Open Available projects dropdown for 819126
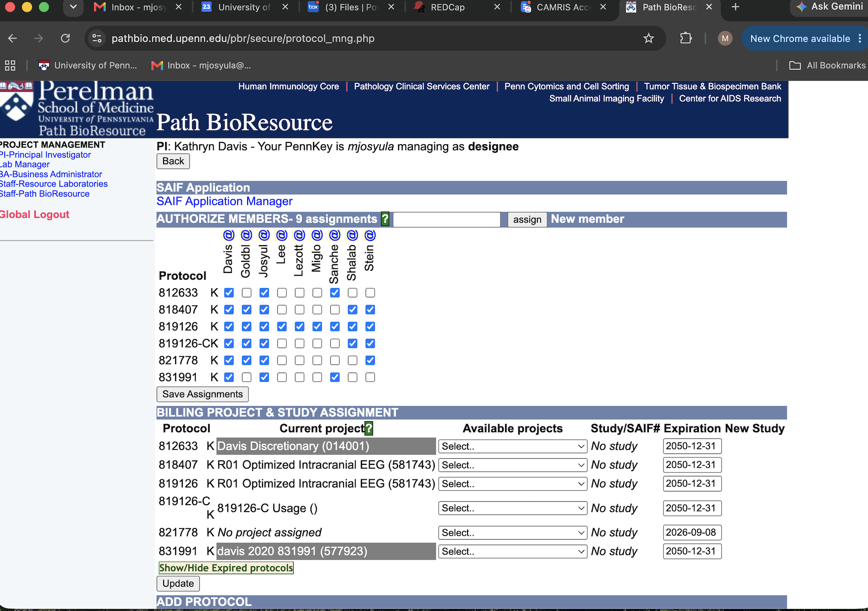 pos(512,484)
